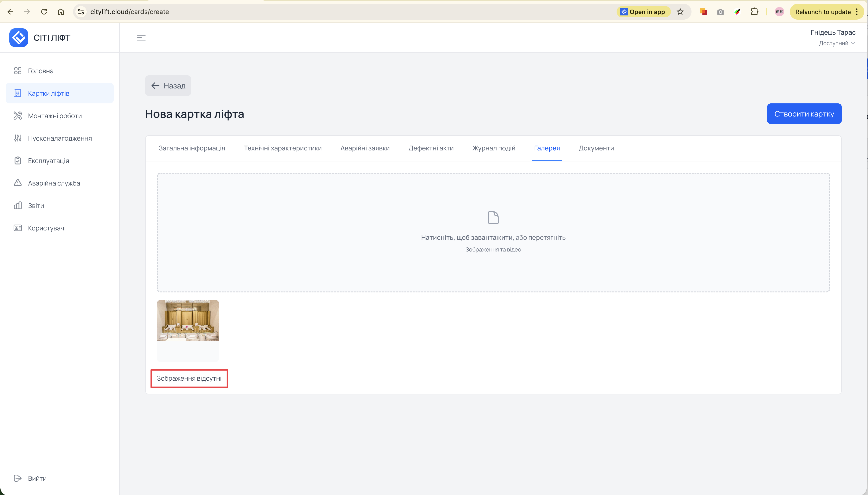Screen dimensions: 868x495
Task: Collapse sidebar with the hamburger menu icon
Action: (141, 38)
